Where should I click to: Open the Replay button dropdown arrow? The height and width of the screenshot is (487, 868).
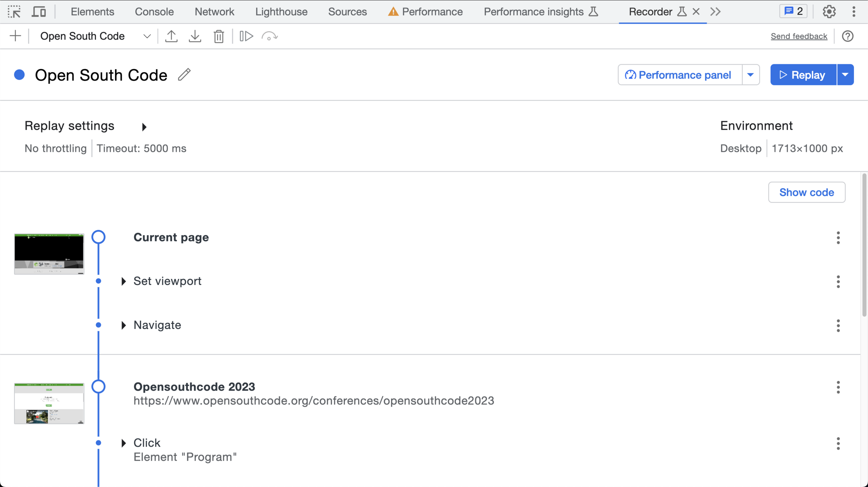tap(845, 75)
